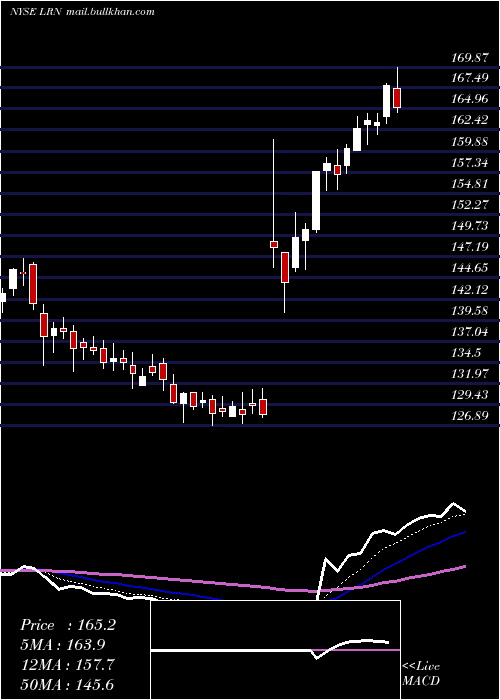Viewport: 500px width, 700px height.
Task: Click the gap-up candle with the long upper wick
Action: 274,244
